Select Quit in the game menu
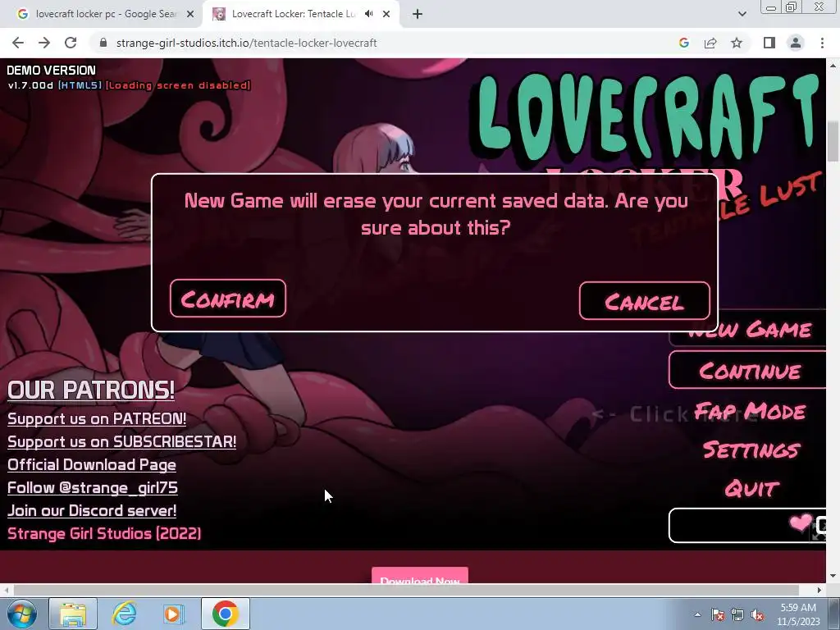 pyautogui.click(x=752, y=489)
